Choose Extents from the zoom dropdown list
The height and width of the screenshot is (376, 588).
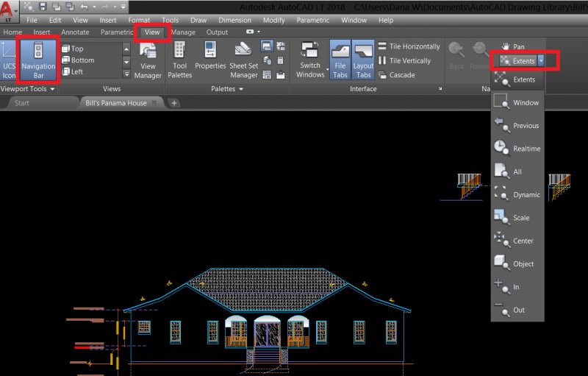click(517, 79)
